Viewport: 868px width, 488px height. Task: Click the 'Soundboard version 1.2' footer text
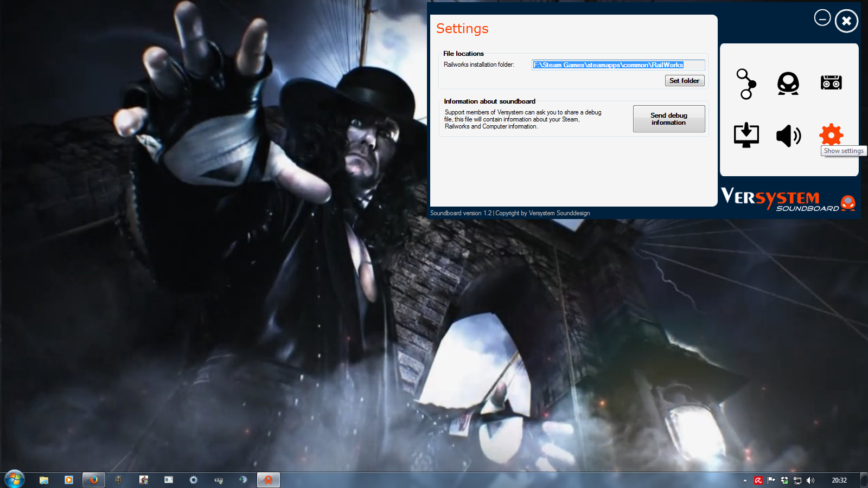[461, 213]
